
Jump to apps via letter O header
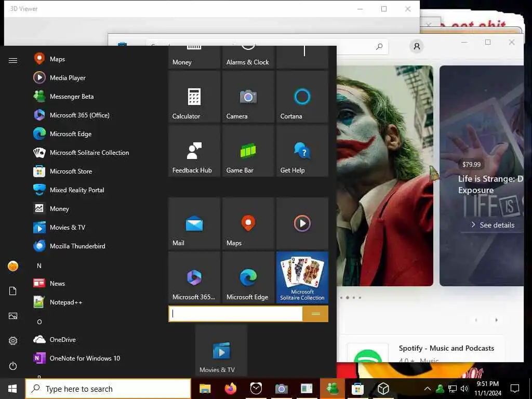coord(39,322)
